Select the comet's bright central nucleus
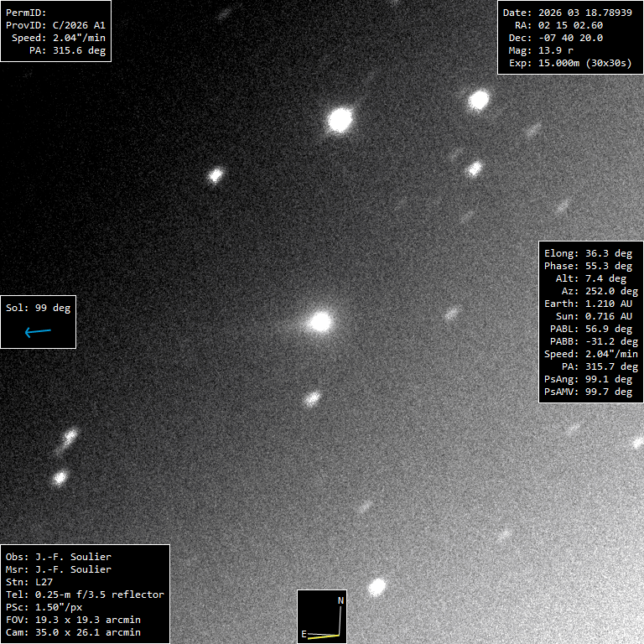This screenshot has width=644, height=644. pos(320,321)
